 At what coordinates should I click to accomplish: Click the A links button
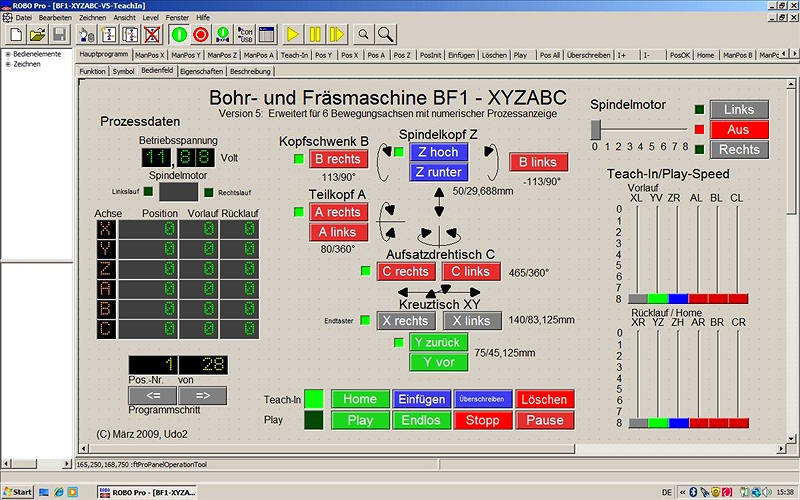[x=338, y=232]
